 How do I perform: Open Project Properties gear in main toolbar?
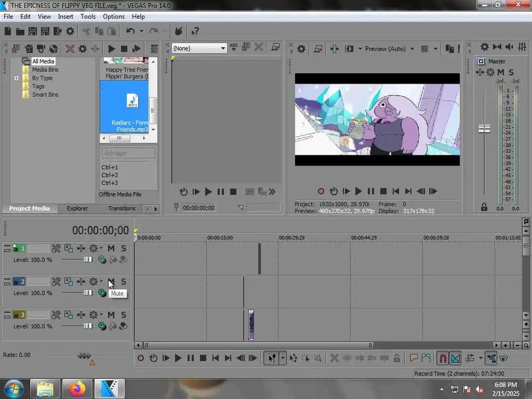point(70,32)
